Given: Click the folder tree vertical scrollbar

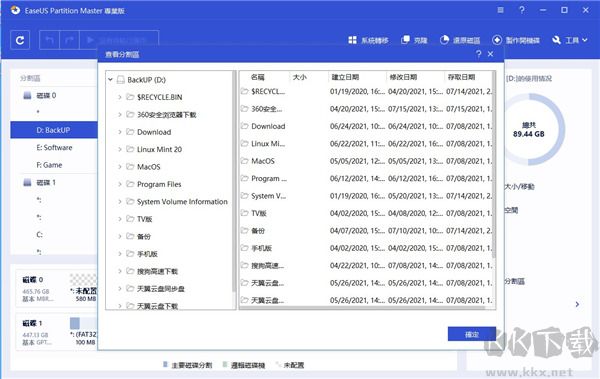Looking at the screenshot, I should 234,182.
